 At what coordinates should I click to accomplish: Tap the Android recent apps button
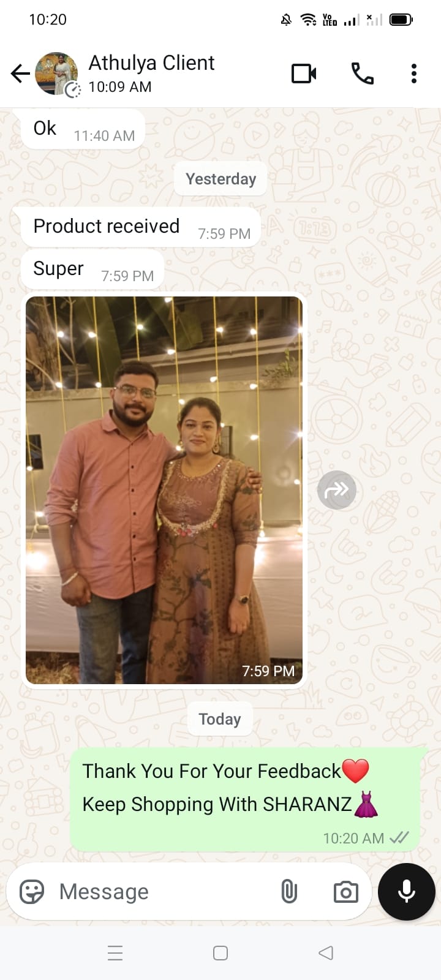tap(115, 953)
